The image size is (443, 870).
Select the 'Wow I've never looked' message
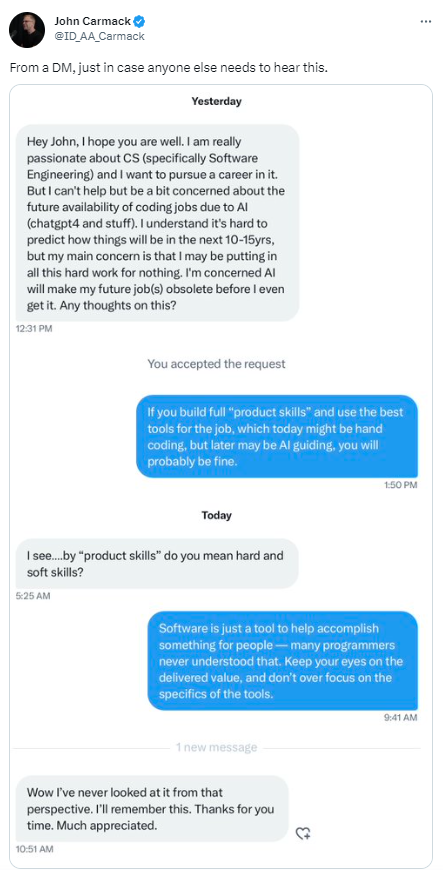click(152, 809)
